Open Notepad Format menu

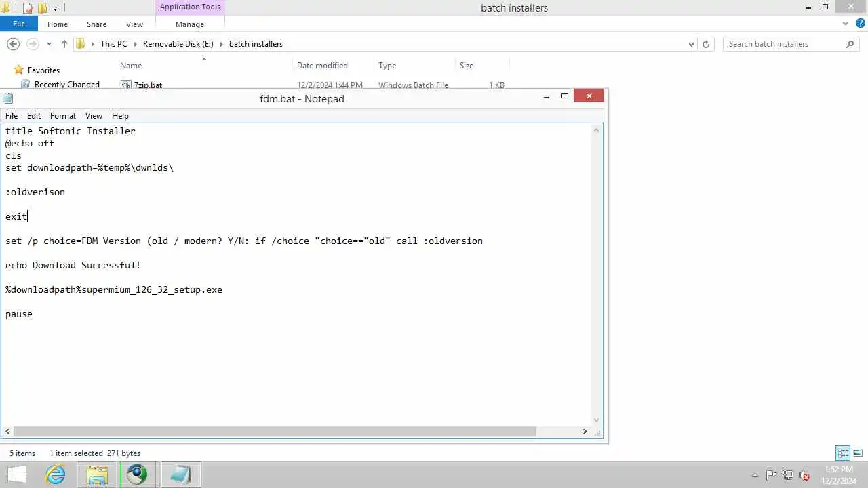(x=63, y=116)
